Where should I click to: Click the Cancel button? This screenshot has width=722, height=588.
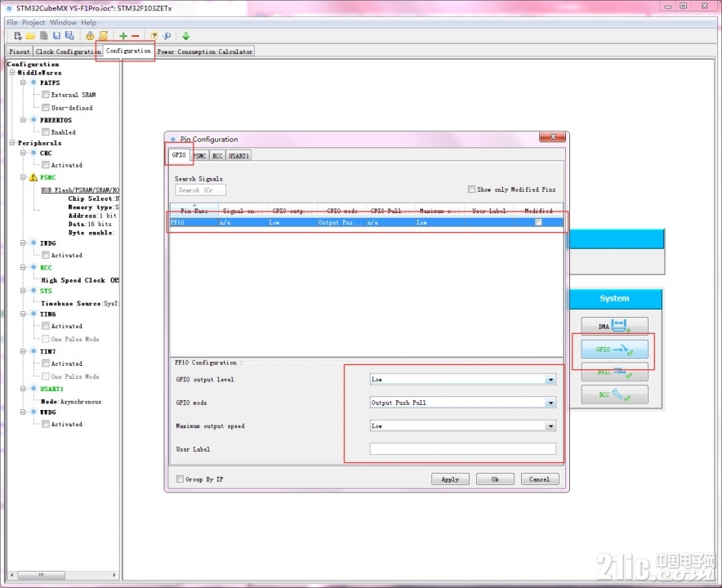[540, 479]
